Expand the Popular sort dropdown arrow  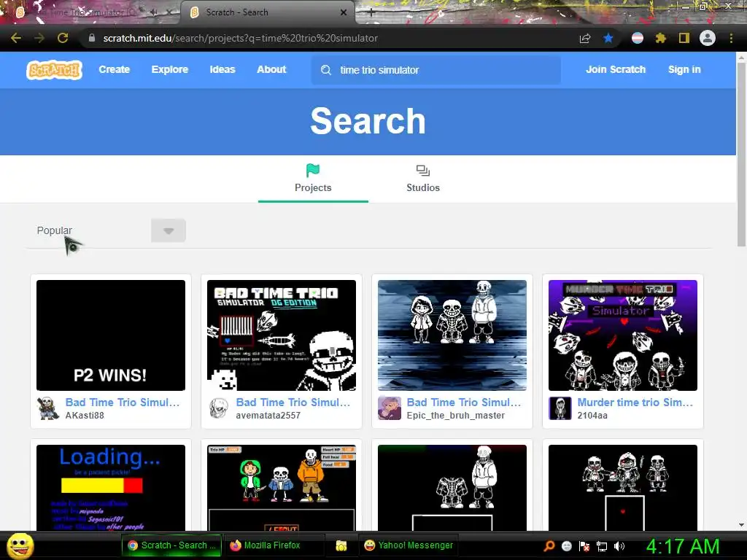click(x=169, y=230)
